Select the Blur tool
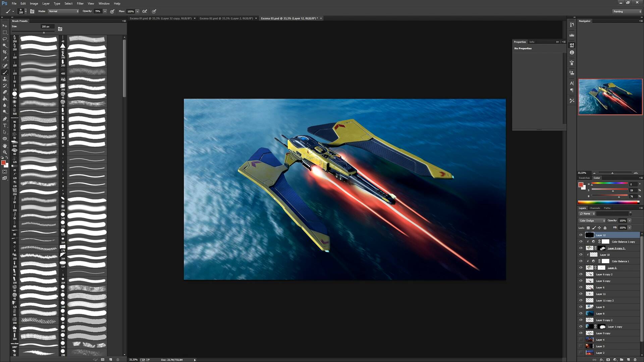 (x=5, y=105)
